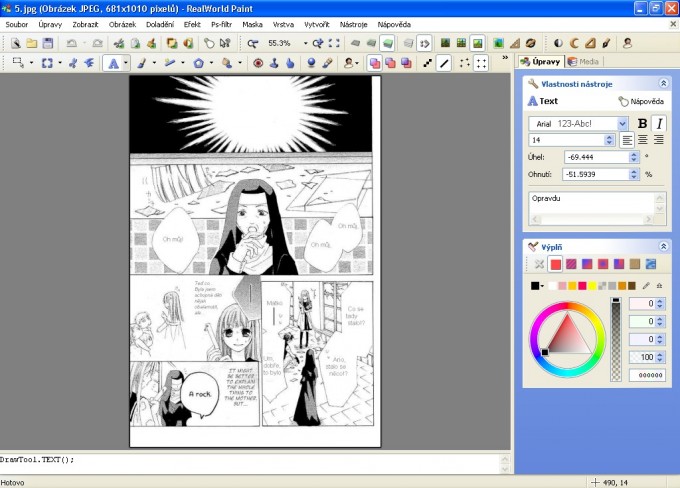Select the polygon shape tool
Image resolution: width=680 pixels, height=488 pixels.
click(x=199, y=63)
